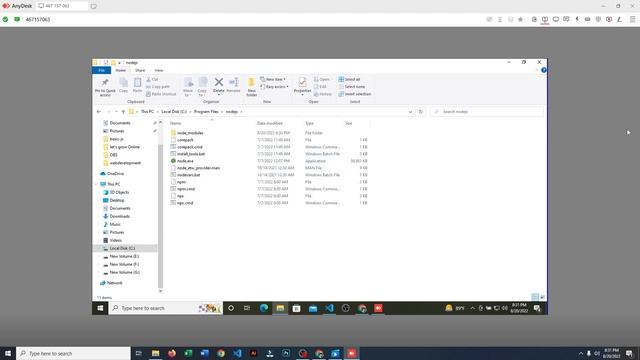
Task: Click Cut in the Clipboard group
Action: tap(152, 79)
